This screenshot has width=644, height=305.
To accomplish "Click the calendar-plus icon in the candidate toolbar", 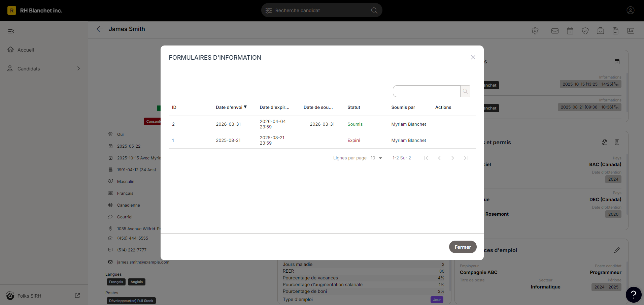I will click(570, 31).
